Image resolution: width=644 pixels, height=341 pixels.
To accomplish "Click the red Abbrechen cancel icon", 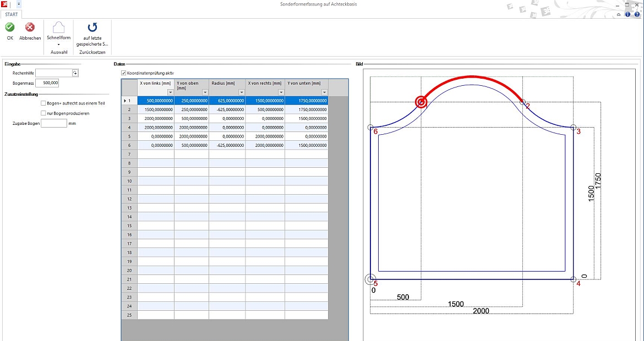I will 30,27.
